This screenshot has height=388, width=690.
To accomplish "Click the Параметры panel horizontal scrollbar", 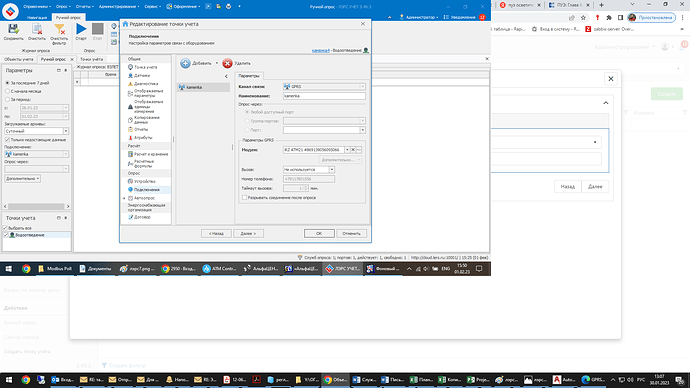I will pyautogui.click(x=37, y=206).
